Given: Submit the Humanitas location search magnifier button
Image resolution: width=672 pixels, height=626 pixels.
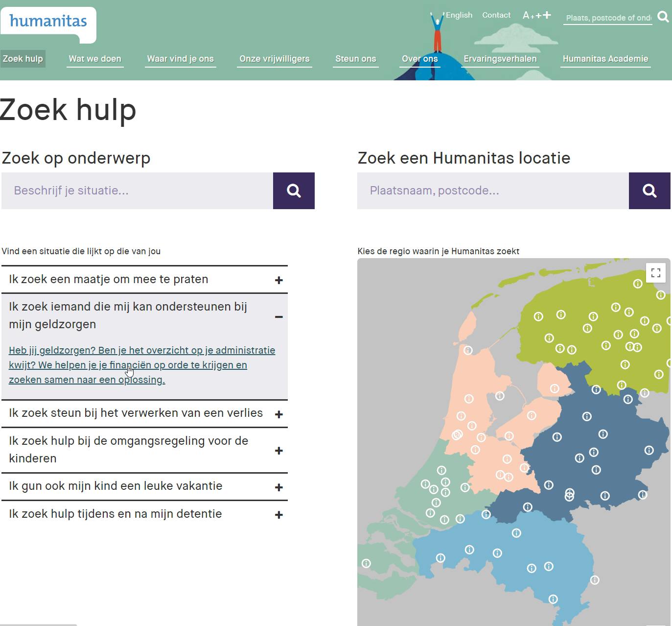Looking at the screenshot, I should (x=649, y=191).
